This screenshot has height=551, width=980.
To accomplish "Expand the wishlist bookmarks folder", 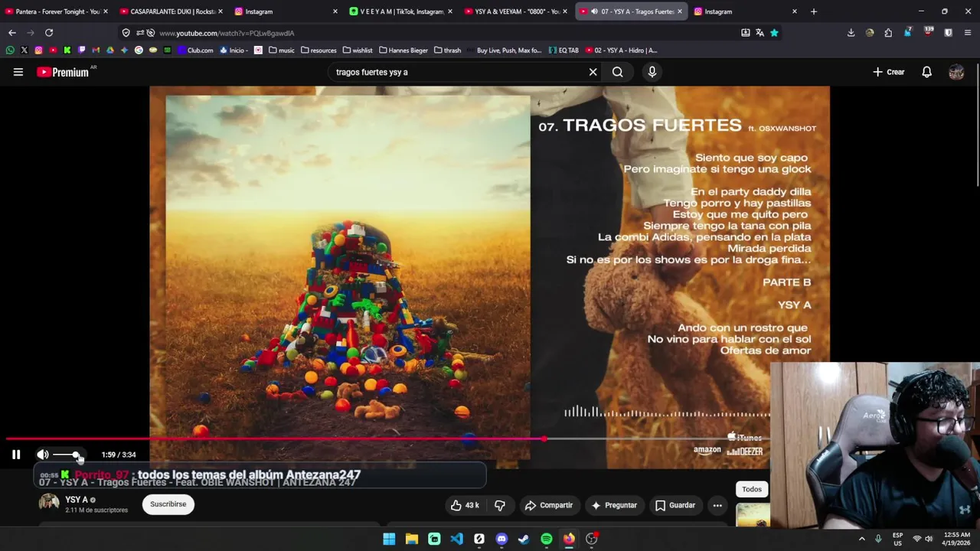I will pyautogui.click(x=358, y=51).
